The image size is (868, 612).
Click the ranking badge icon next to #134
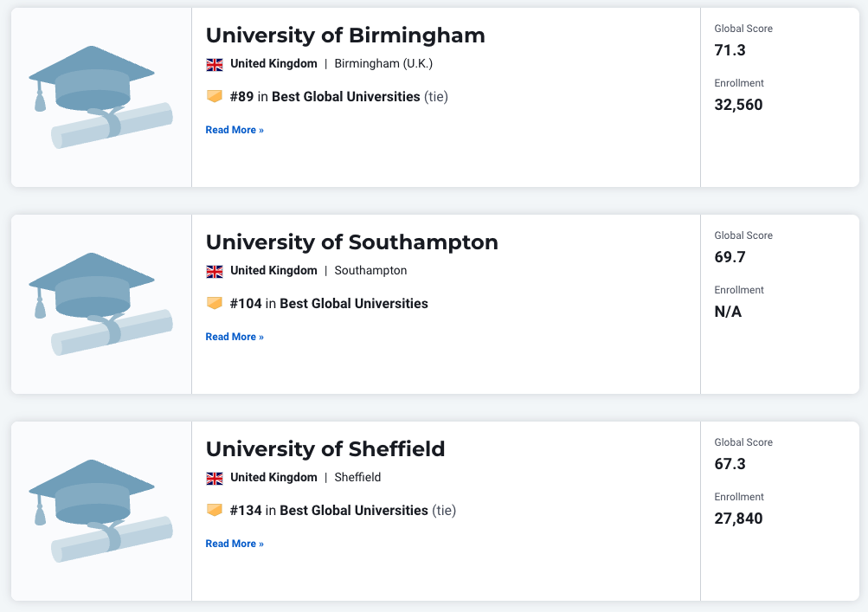[x=215, y=510]
